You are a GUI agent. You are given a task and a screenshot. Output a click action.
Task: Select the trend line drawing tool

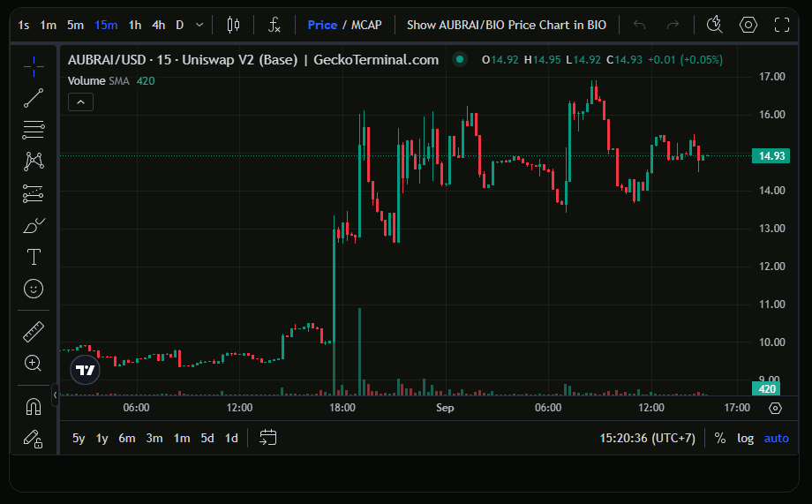point(34,98)
